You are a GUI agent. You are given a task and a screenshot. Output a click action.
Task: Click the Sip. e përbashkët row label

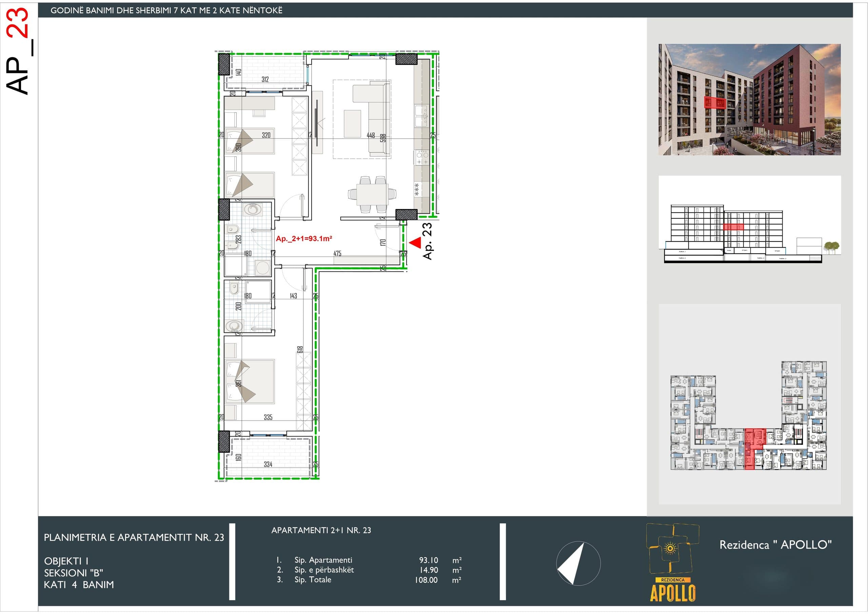[x=324, y=570]
